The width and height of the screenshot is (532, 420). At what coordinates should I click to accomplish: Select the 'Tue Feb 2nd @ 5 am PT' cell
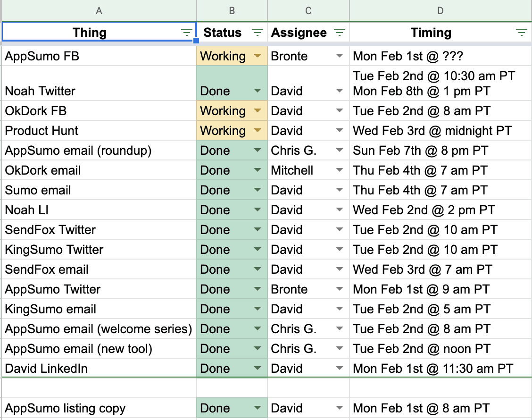point(441,309)
